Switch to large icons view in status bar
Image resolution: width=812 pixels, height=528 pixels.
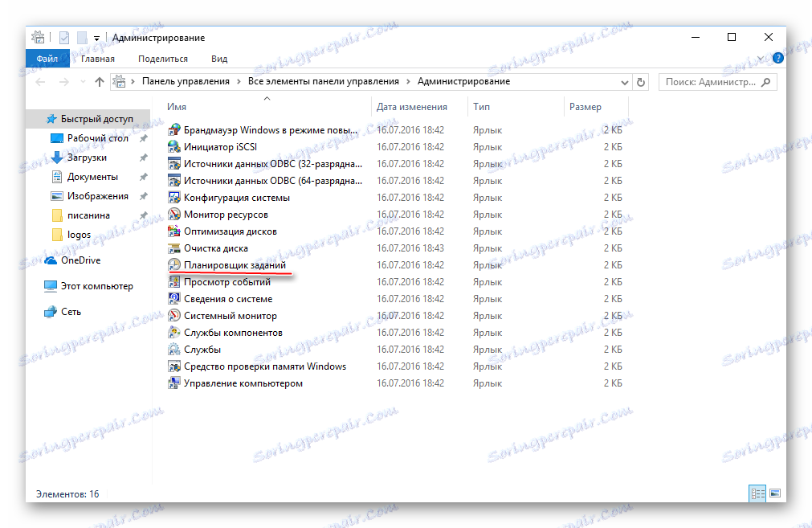775,493
